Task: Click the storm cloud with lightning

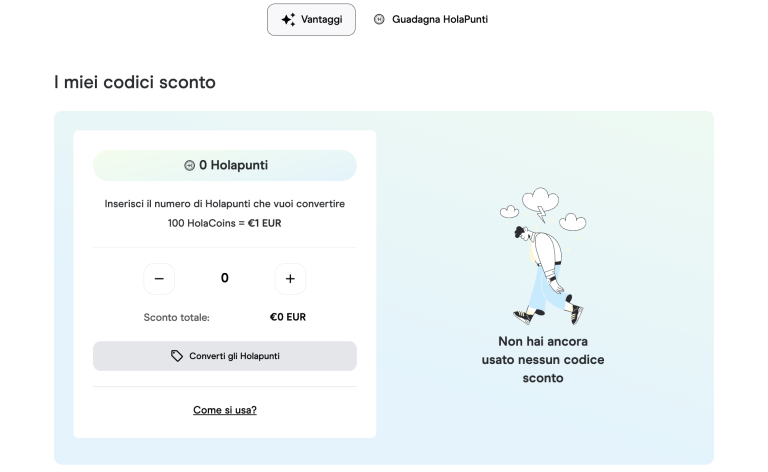Action: click(x=540, y=200)
